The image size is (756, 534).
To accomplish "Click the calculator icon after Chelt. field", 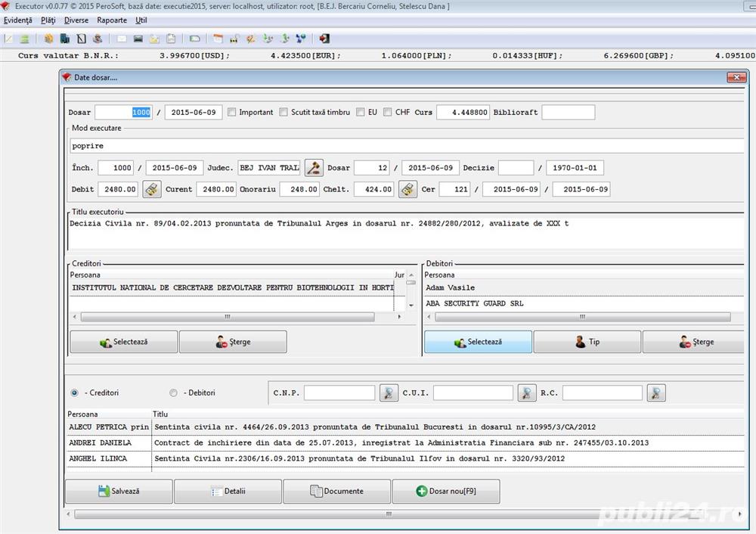I will [407, 189].
